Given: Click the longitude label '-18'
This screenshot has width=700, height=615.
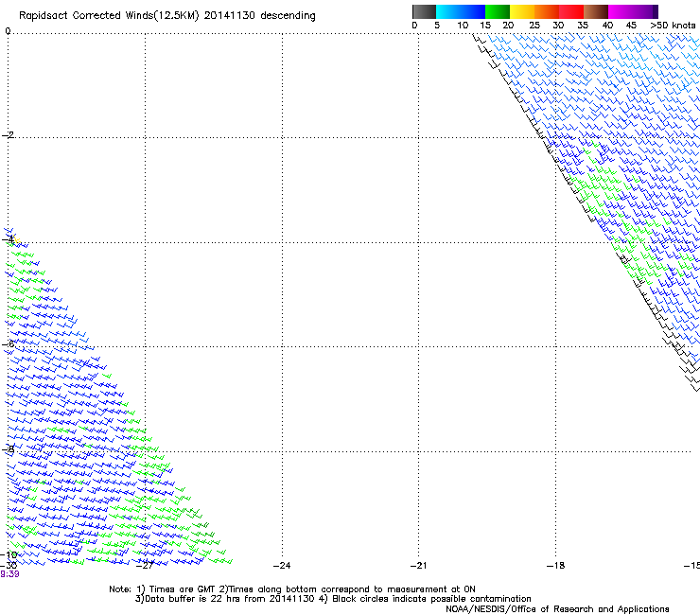Looking at the screenshot, I should (x=556, y=566).
